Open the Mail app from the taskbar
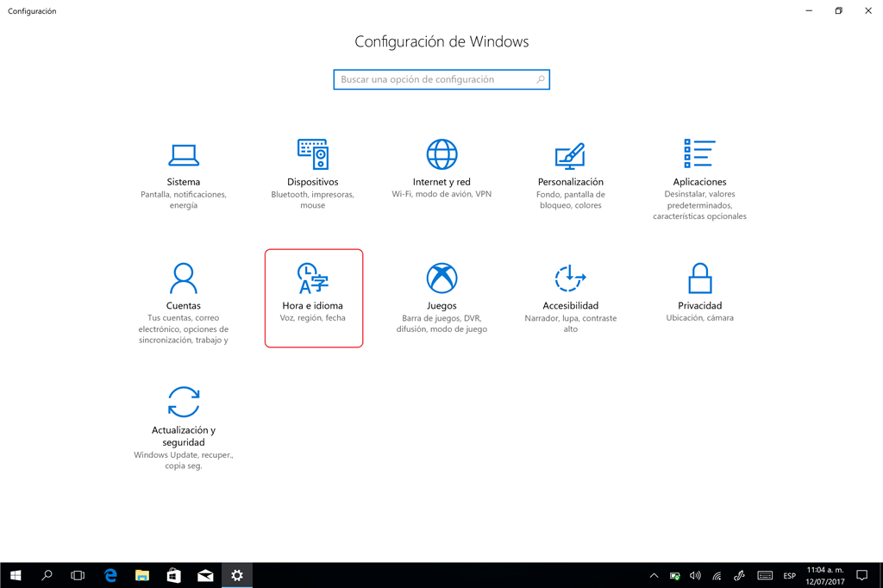The width and height of the screenshot is (883, 588). click(x=205, y=575)
